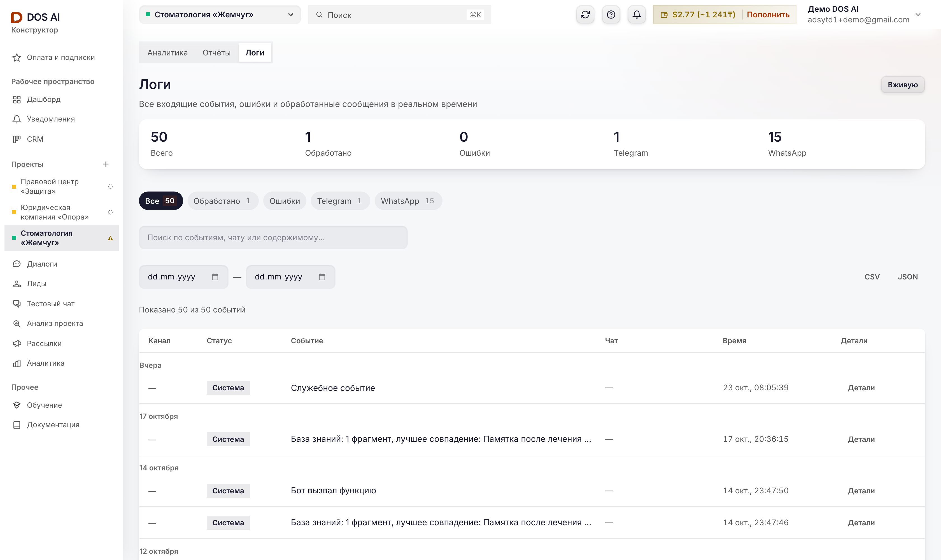Toggle Вживую live mode button
The height and width of the screenshot is (560, 941).
[x=903, y=85]
